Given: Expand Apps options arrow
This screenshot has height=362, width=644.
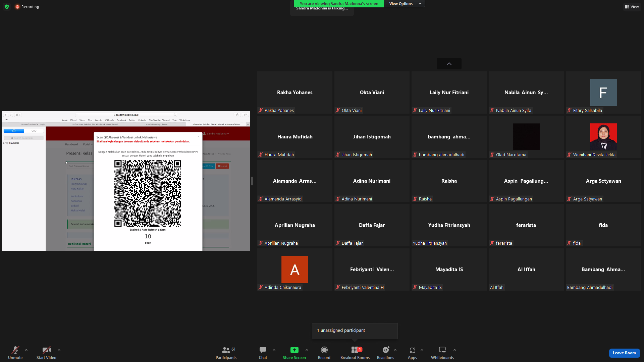Looking at the screenshot, I should point(422,350).
